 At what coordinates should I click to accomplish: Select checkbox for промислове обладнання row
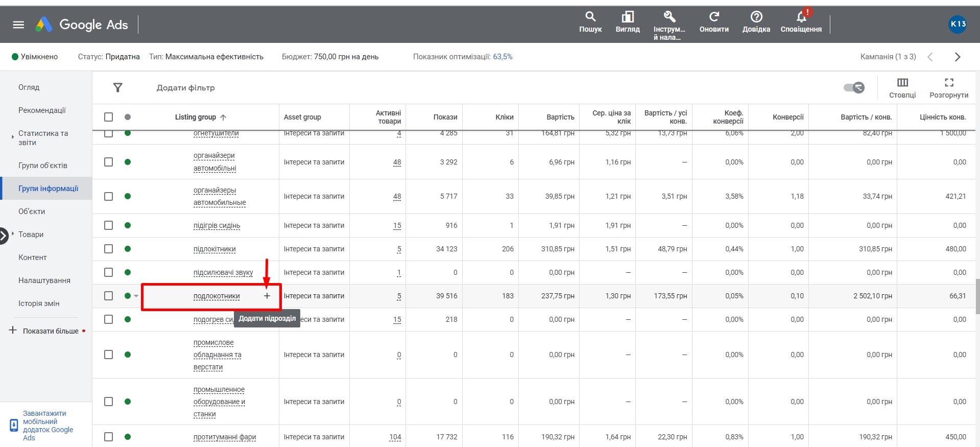(x=108, y=355)
